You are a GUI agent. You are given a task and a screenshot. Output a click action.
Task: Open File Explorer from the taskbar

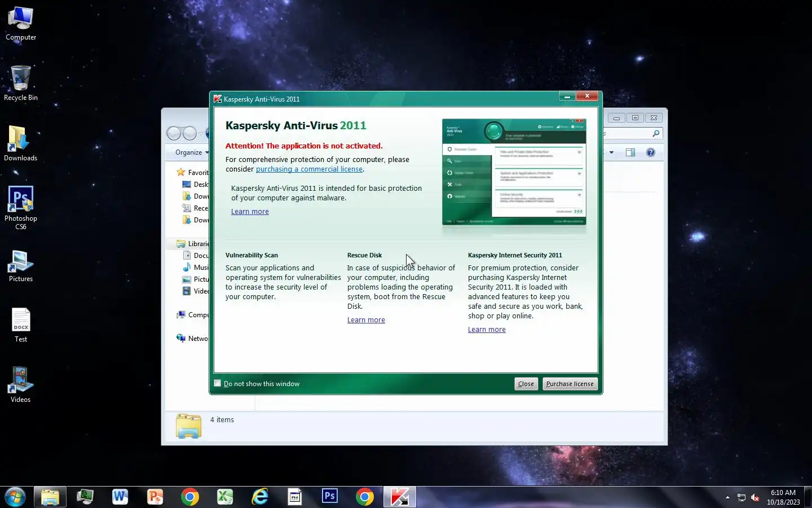(50, 497)
